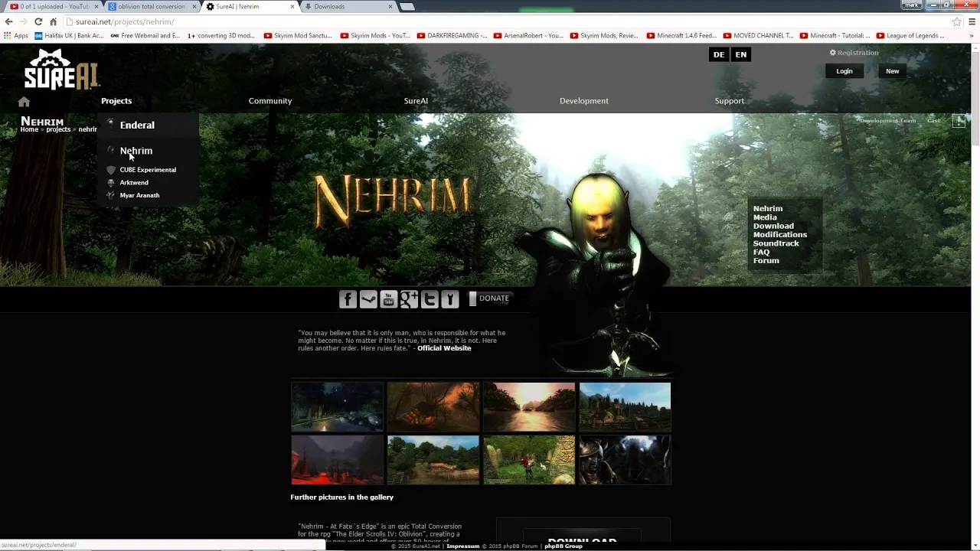Show more bookmarks with the chevron
980x551 pixels.
[972, 35]
